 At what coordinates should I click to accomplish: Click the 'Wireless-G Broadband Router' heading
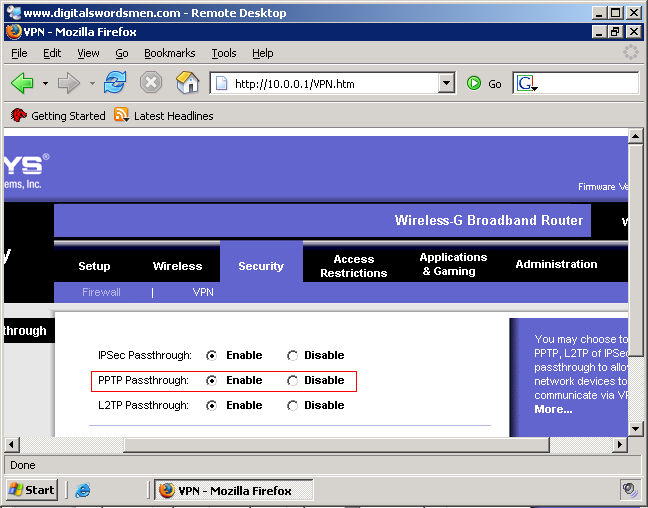tap(488, 220)
